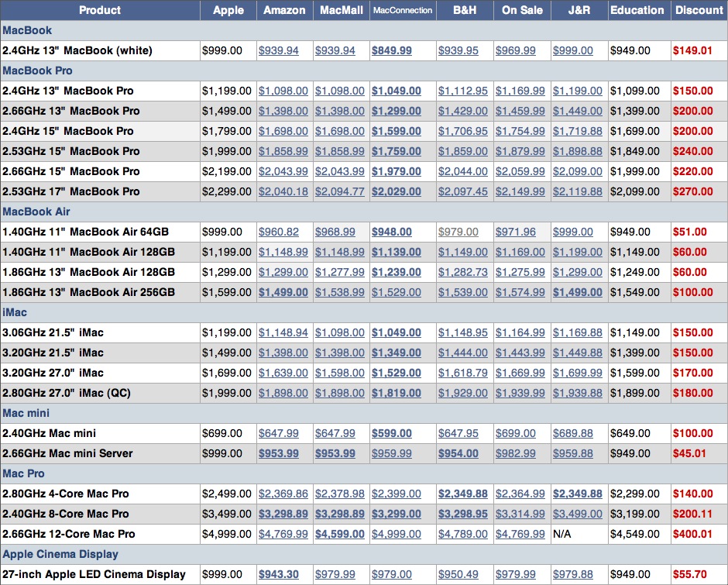Click Amazon $2,369.86 link for 4-Core Mac Pro
The width and height of the screenshot is (728, 585).
[x=283, y=494]
